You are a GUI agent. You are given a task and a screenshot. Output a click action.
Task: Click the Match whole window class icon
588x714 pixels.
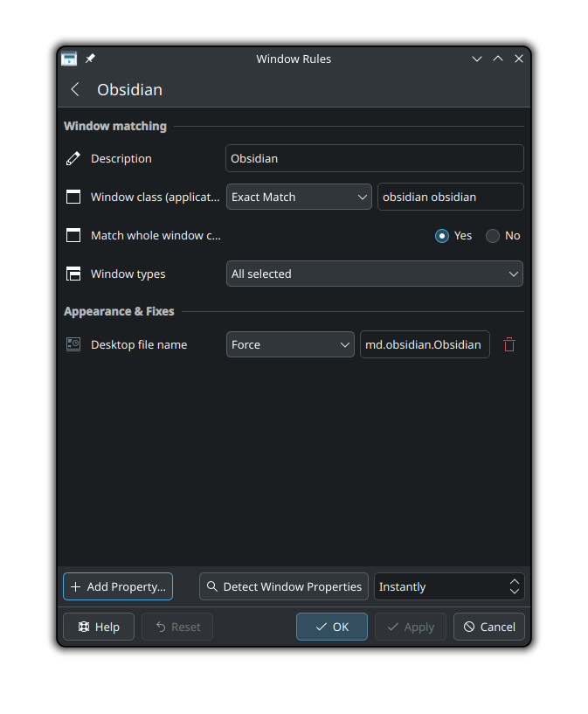pyautogui.click(x=73, y=235)
